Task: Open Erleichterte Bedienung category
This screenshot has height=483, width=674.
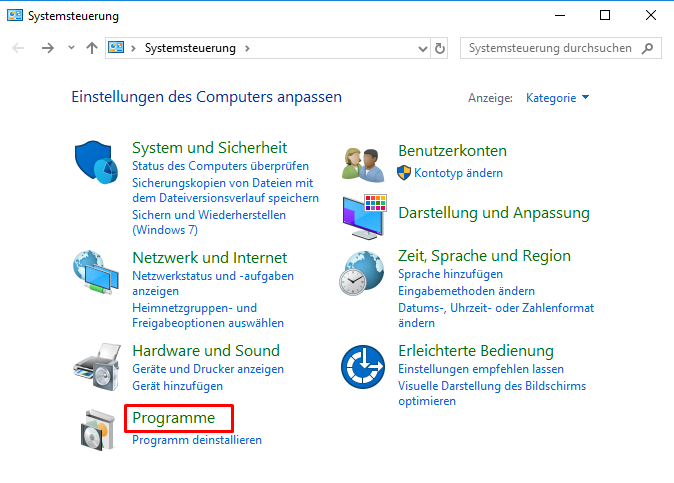Action: tap(476, 351)
